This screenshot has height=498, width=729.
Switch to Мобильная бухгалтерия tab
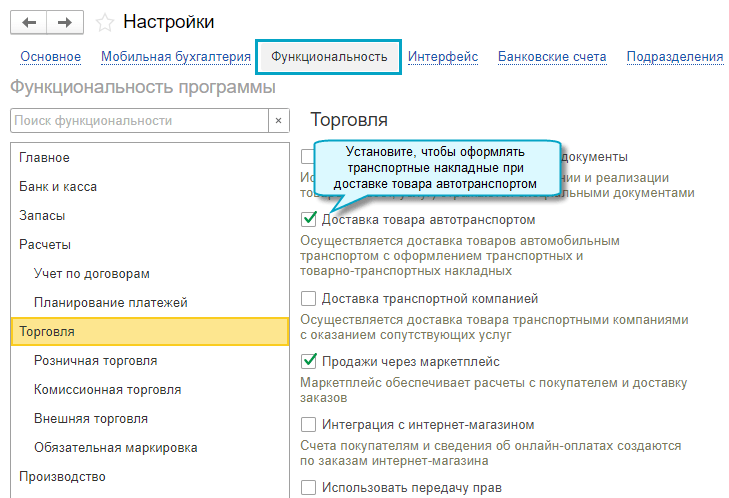(176, 57)
